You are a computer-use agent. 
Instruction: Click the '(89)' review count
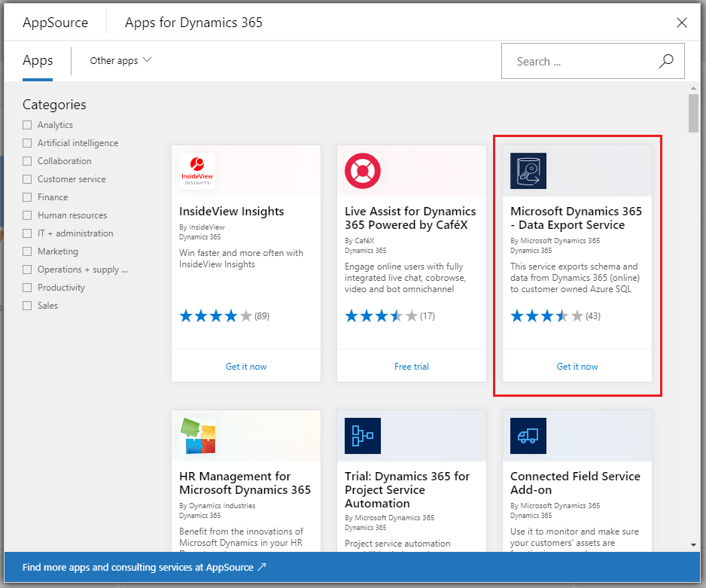point(262,316)
